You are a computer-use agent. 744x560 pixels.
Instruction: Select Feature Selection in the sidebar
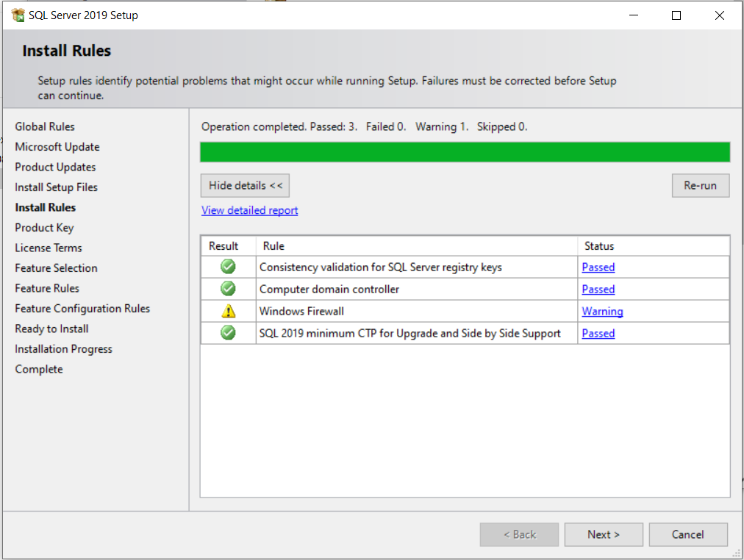pos(56,268)
